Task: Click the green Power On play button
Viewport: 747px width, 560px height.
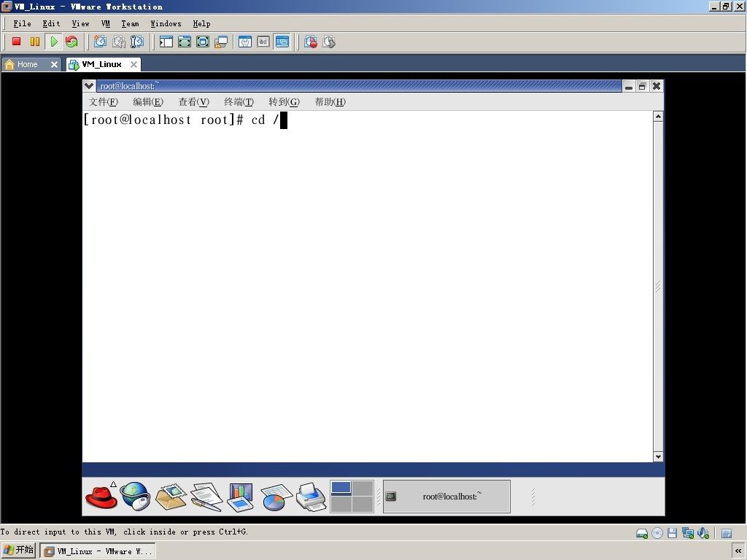Action: pos(54,42)
